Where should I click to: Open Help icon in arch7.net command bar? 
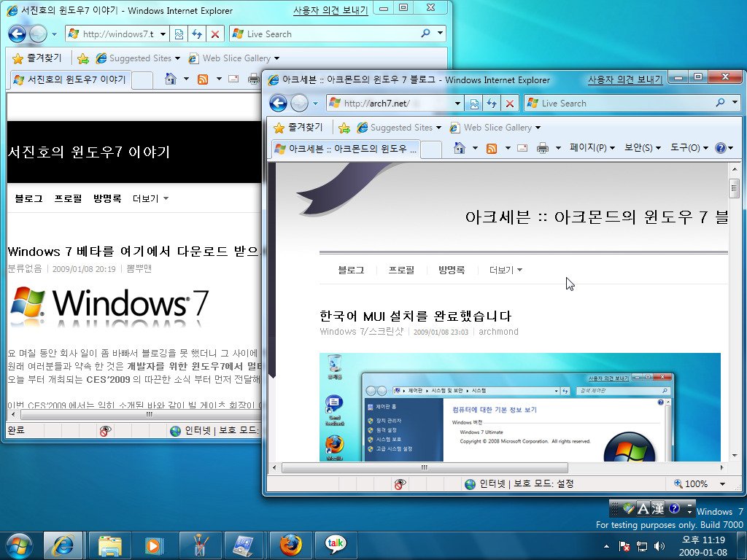720,148
